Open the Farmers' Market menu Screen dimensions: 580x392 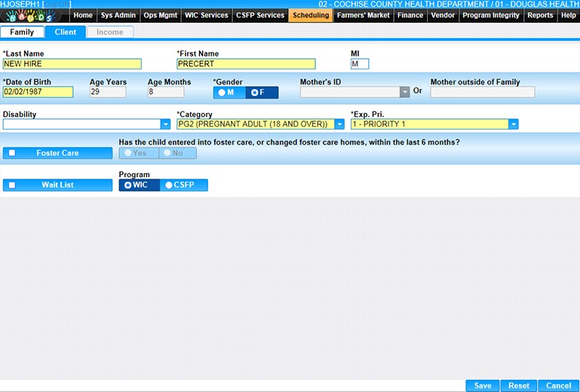tap(364, 15)
